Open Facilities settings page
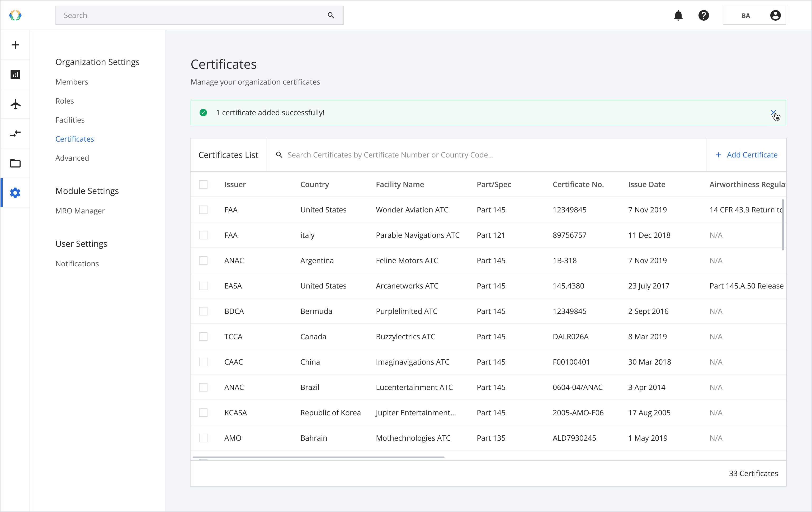 70,120
